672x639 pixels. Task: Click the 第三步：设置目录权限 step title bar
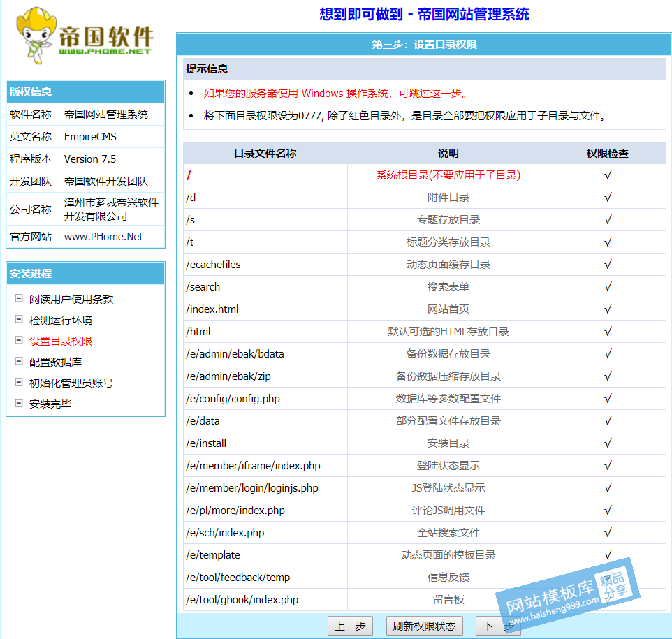pos(424,44)
